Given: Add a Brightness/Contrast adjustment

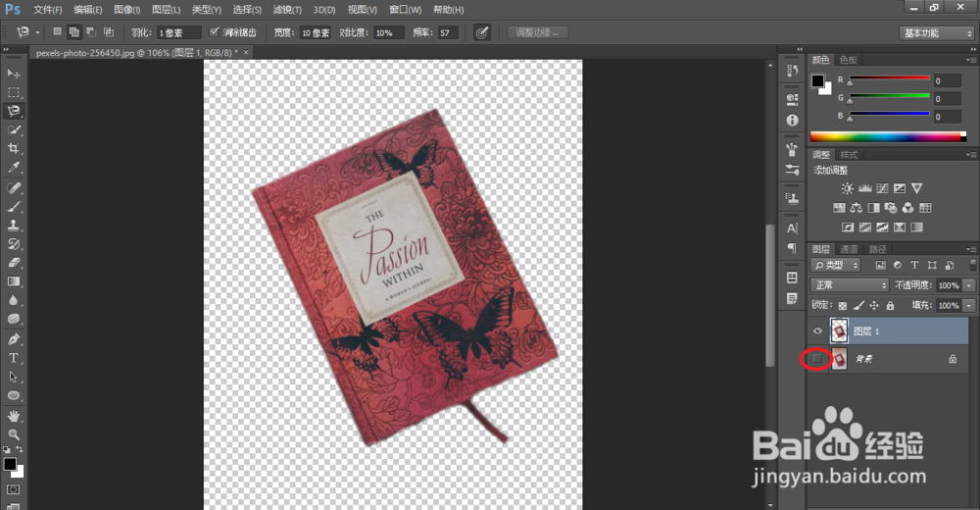Looking at the screenshot, I should pyautogui.click(x=847, y=188).
